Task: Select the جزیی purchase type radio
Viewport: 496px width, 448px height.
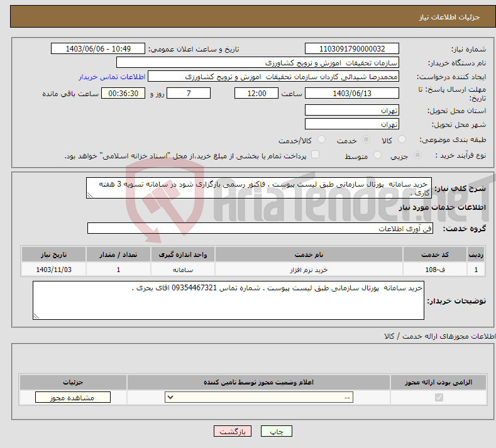Action: (417, 155)
